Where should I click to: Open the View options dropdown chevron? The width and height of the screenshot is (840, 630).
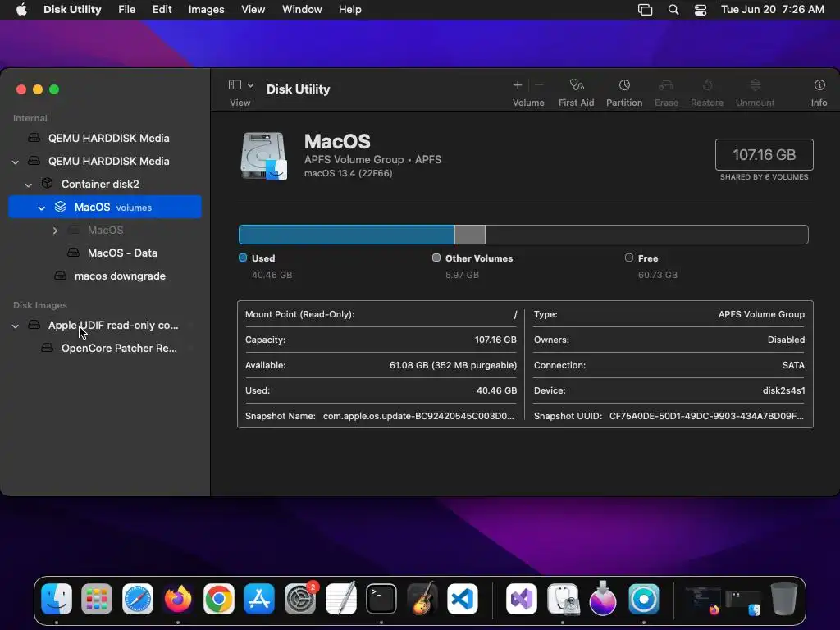250,85
